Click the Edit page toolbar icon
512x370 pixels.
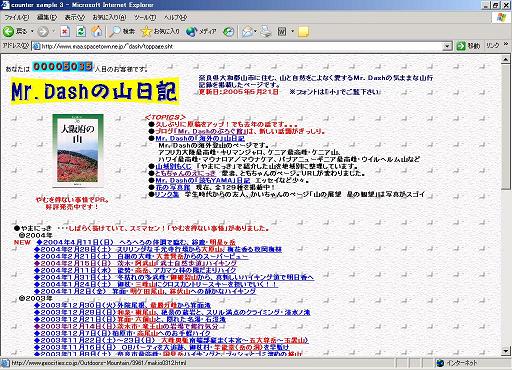click(282, 32)
